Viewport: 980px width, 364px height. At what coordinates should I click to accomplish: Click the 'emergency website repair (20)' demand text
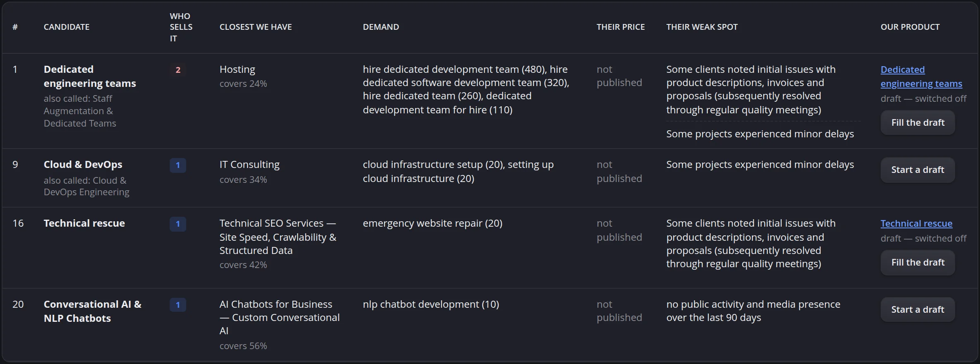click(x=432, y=223)
